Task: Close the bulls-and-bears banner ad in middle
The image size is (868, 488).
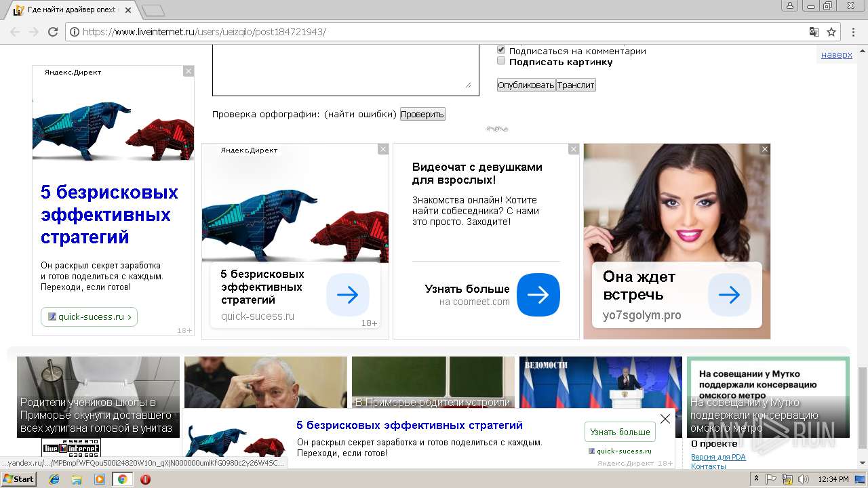Action: tap(383, 149)
